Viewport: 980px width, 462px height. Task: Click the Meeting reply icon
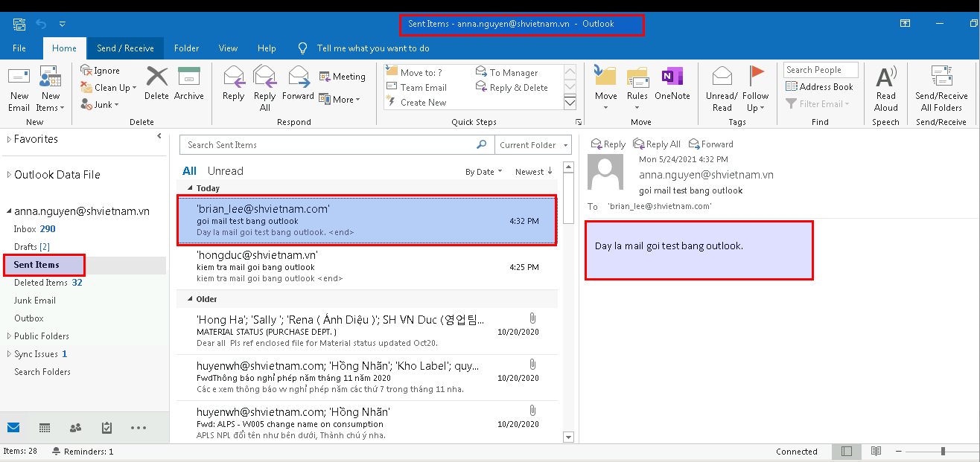pyautogui.click(x=325, y=76)
